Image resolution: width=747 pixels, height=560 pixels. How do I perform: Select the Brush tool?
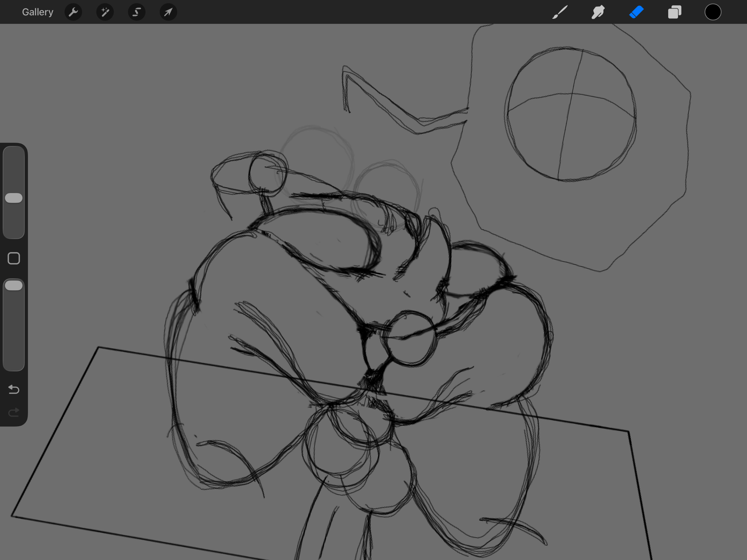(x=560, y=12)
